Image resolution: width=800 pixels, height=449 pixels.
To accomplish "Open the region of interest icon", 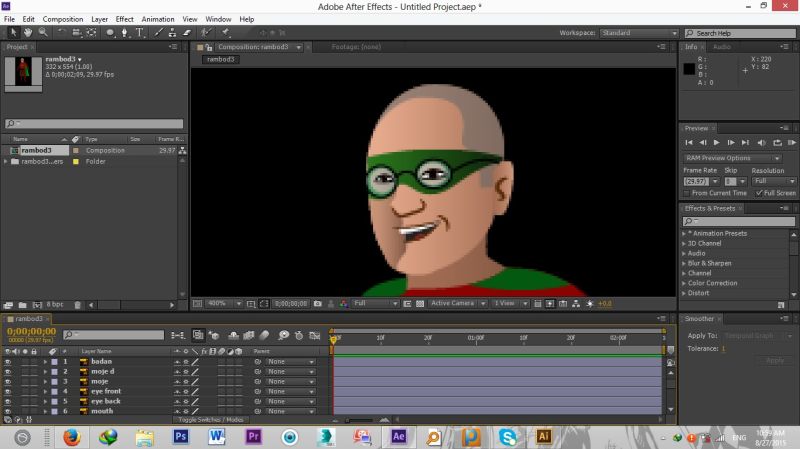I will pos(407,304).
